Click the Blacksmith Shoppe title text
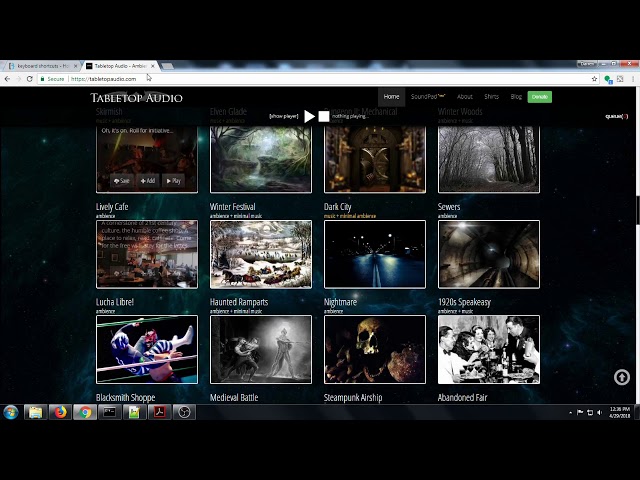Viewport: 640px width, 480px height. click(125, 398)
